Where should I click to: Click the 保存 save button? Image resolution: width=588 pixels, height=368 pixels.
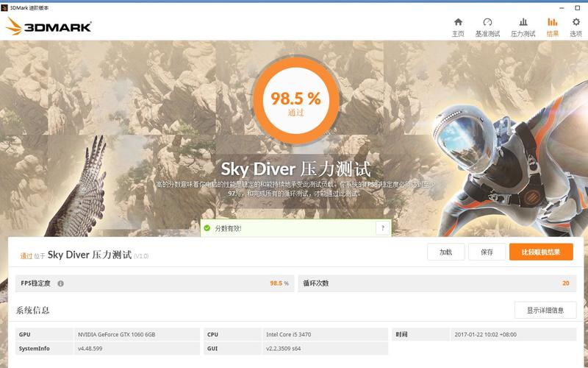pos(487,252)
